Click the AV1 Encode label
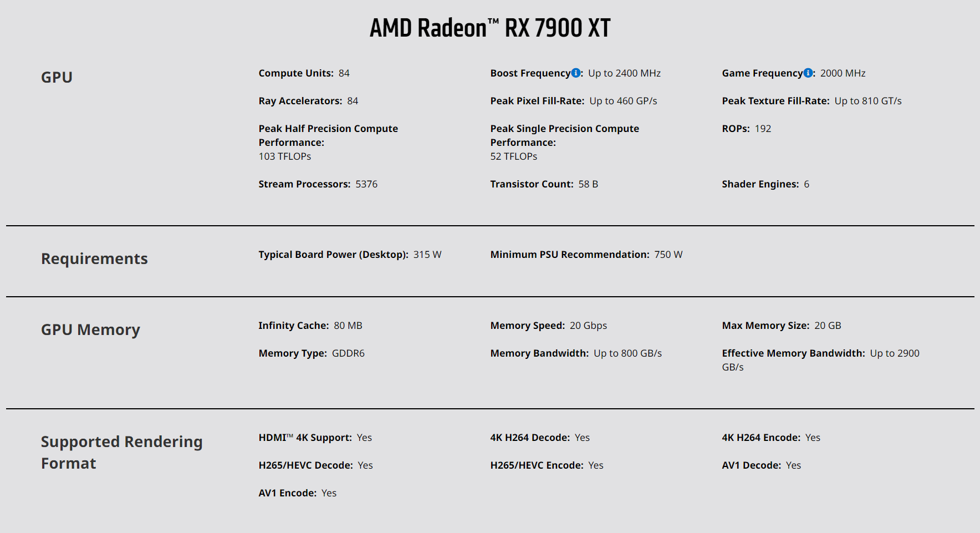The image size is (980, 533). pos(287,493)
